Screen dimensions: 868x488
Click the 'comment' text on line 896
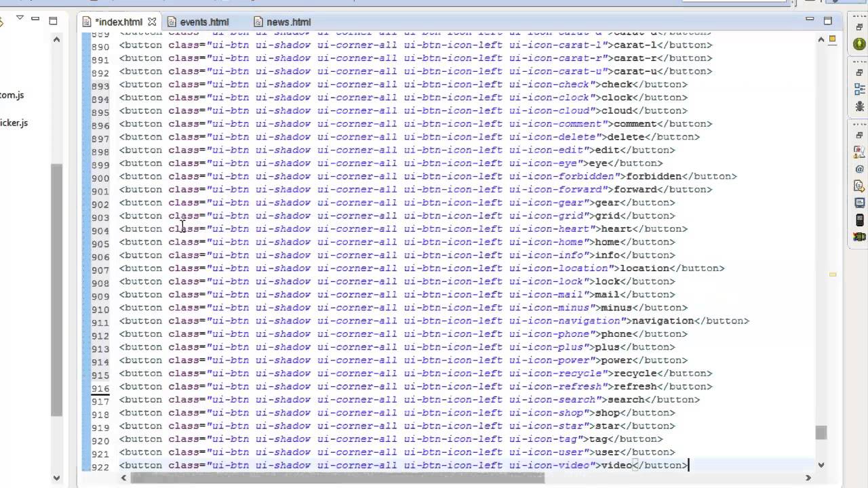pos(635,124)
